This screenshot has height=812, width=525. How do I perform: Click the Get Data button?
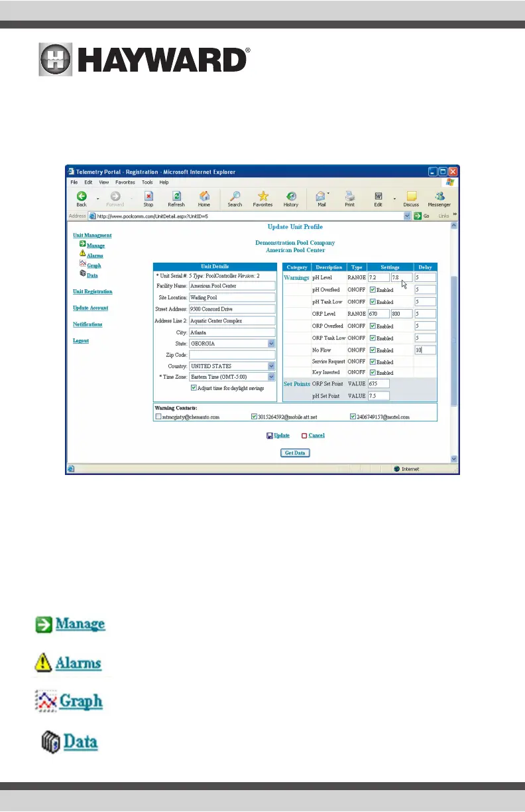pos(295,453)
